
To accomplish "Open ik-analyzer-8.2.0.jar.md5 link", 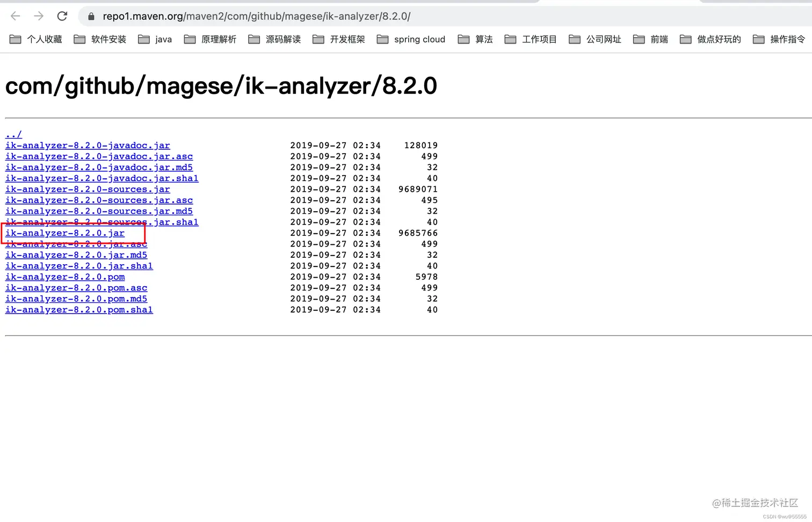I will click(76, 255).
